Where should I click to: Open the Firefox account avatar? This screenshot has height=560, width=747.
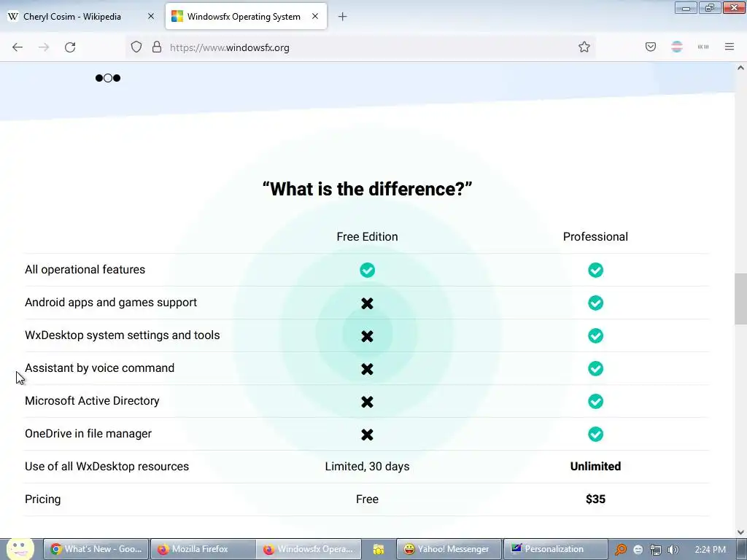[x=676, y=47]
